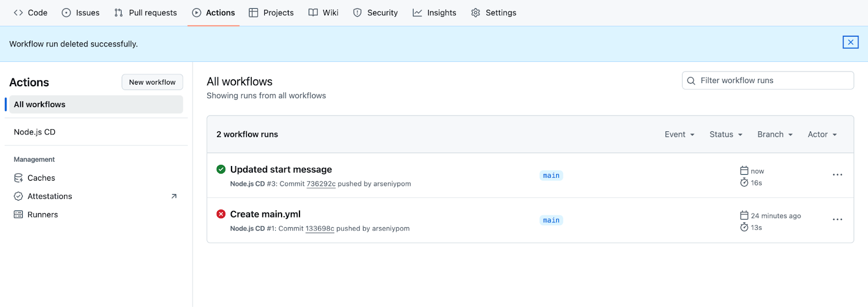Click the Management section heading

click(34, 159)
